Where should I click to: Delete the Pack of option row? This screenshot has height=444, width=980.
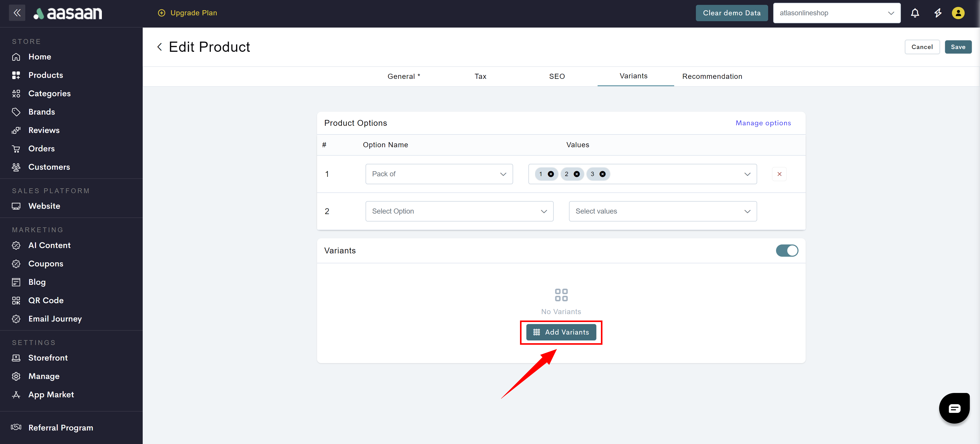(x=779, y=174)
